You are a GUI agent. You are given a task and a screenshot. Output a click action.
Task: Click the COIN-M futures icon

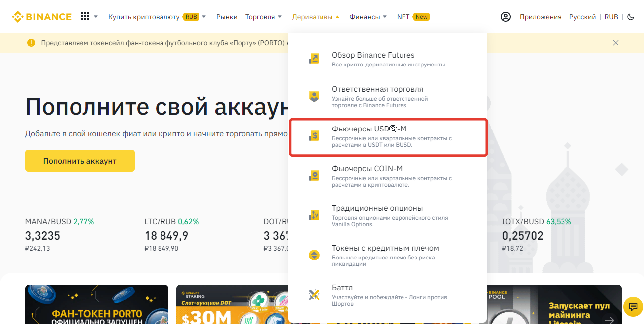pos(314,176)
